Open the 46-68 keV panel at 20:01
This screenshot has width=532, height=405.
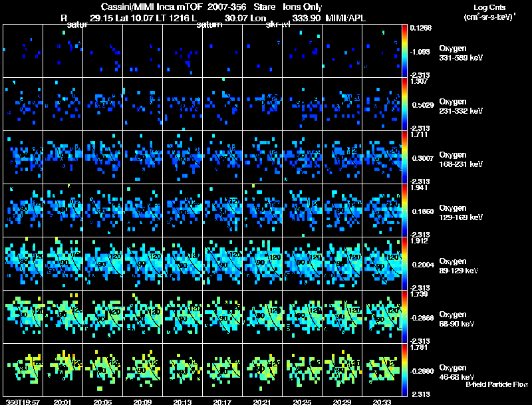(63, 370)
